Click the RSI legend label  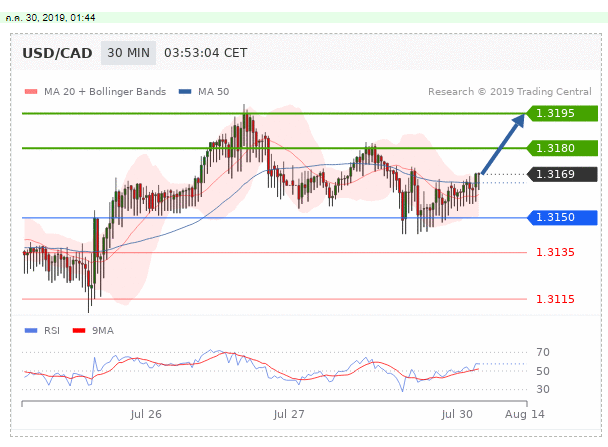point(52,331)
